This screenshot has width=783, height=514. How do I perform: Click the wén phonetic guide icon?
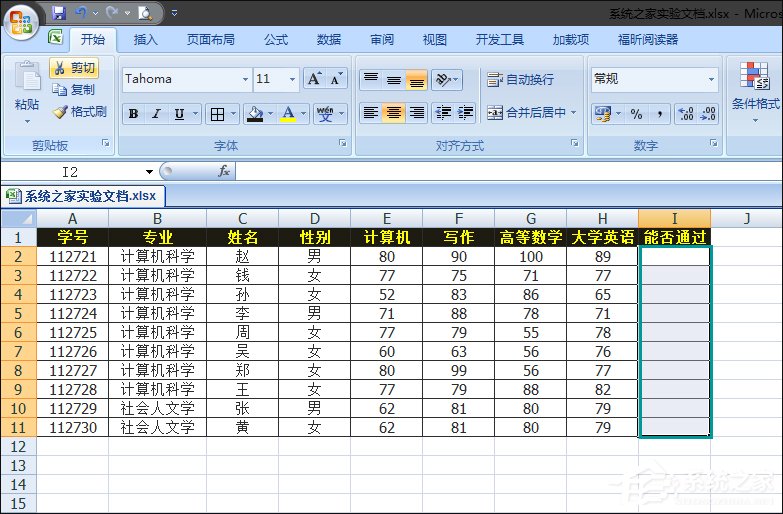[325, 114]
